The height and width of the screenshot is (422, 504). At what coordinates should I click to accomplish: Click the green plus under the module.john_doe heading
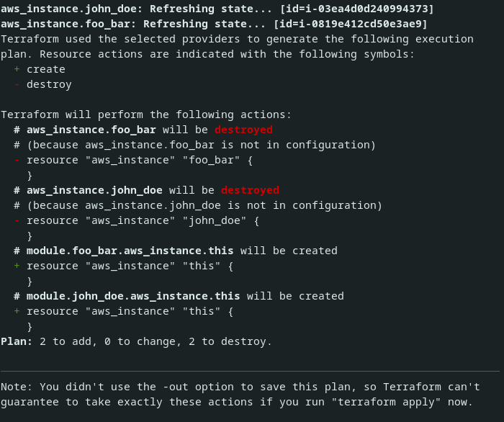tap(17, 311)
